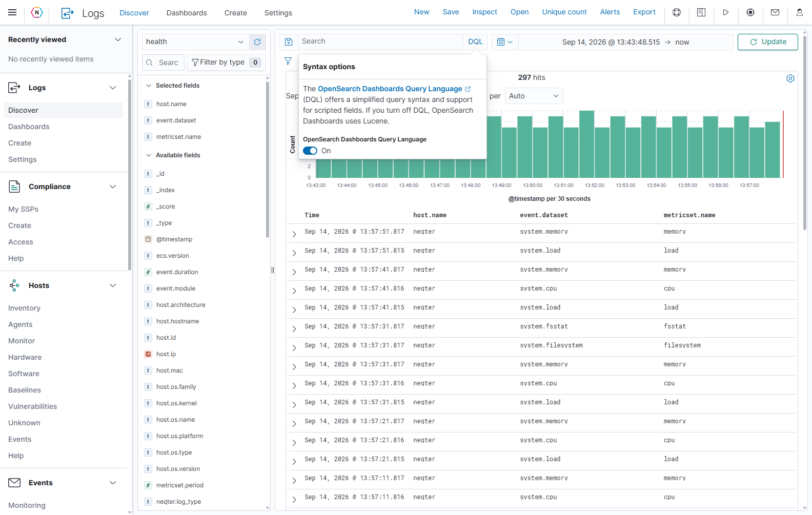Open the health index pattern dropdown
Viewport: 812px width, 515px height.
pos(195,42)
